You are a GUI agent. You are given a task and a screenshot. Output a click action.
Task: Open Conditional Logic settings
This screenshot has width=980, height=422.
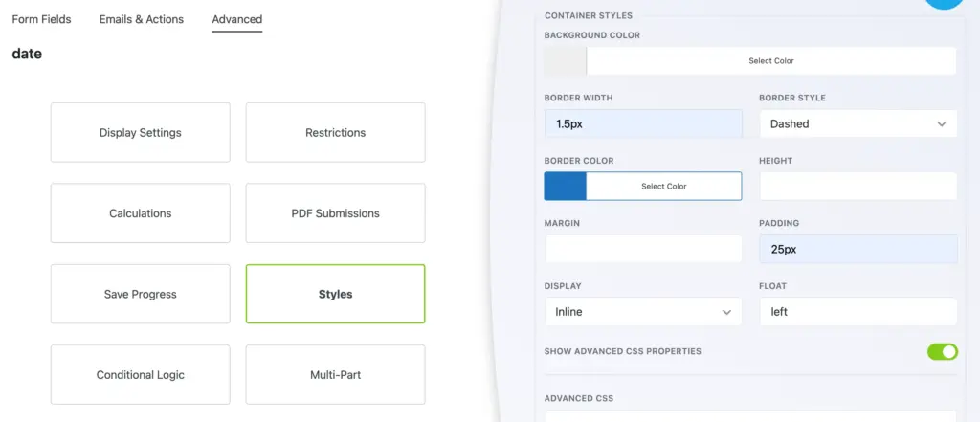pos(140,375)
